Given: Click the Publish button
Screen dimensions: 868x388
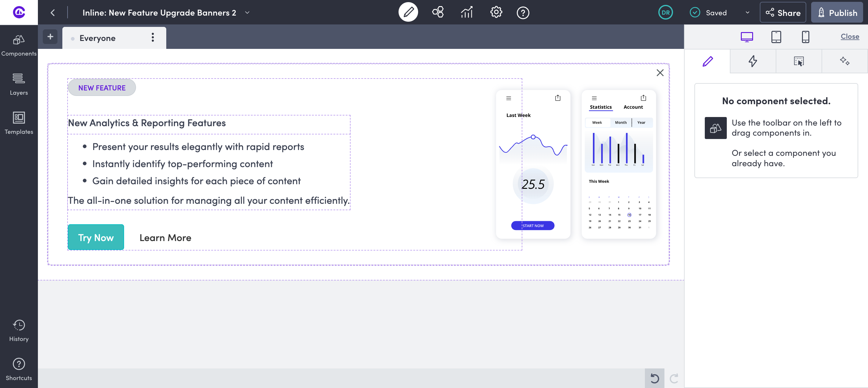Looking at the screenshot, I should 837,13.
